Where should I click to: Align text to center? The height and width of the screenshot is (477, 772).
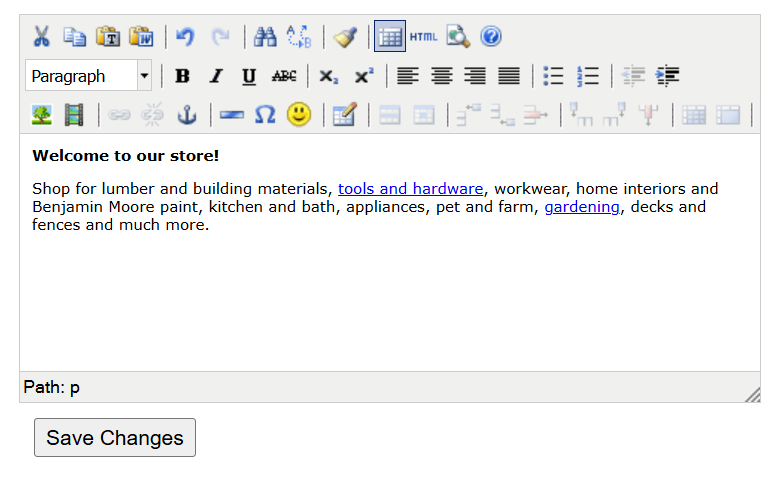coord(441,76)
